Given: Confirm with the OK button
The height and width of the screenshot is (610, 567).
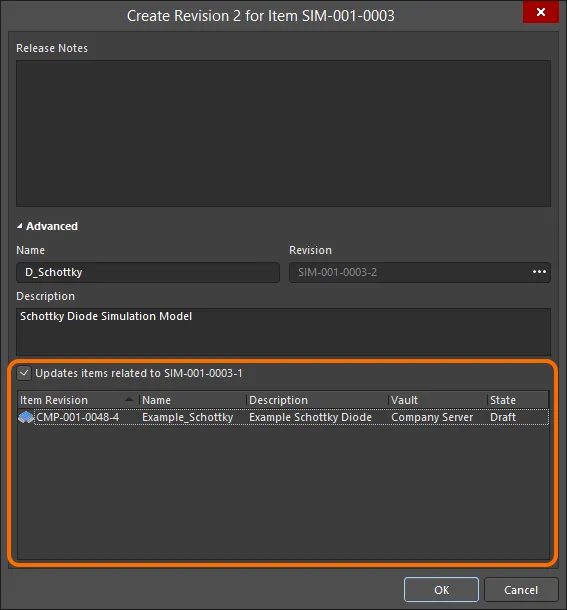Looking at the screenshot, I should point(441,590).
